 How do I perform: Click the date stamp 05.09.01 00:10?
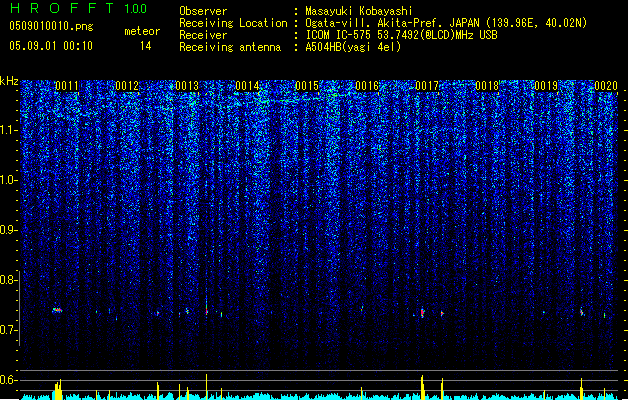[51, 46]
